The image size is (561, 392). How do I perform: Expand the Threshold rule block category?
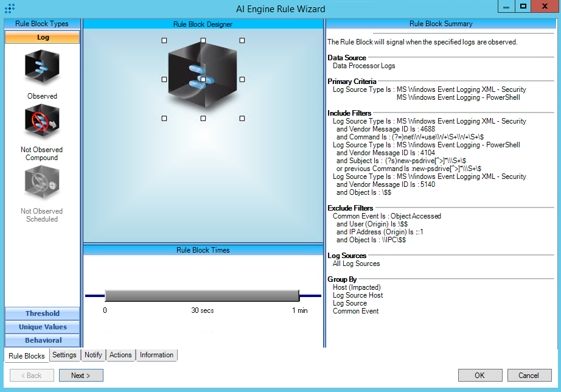(43, 313)
